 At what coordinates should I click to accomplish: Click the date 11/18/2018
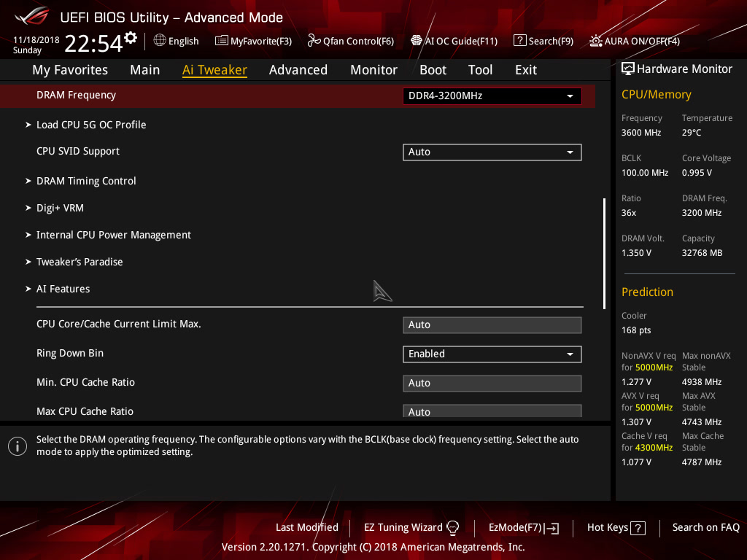coord(36,40)
